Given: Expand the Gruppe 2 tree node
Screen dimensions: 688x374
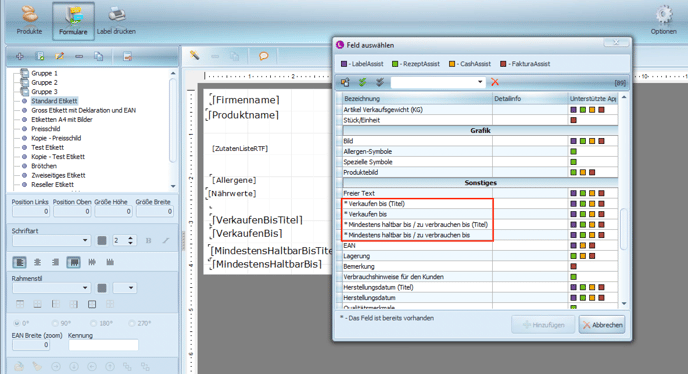Looking at the screenshot, I should click(x=25, y=82).
